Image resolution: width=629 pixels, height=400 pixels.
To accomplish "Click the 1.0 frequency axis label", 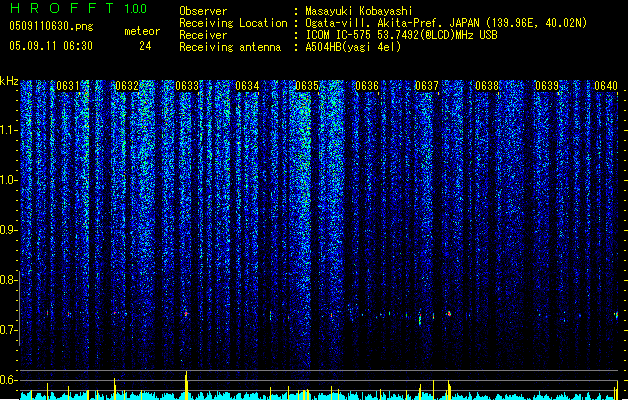I will coord(9,180).
